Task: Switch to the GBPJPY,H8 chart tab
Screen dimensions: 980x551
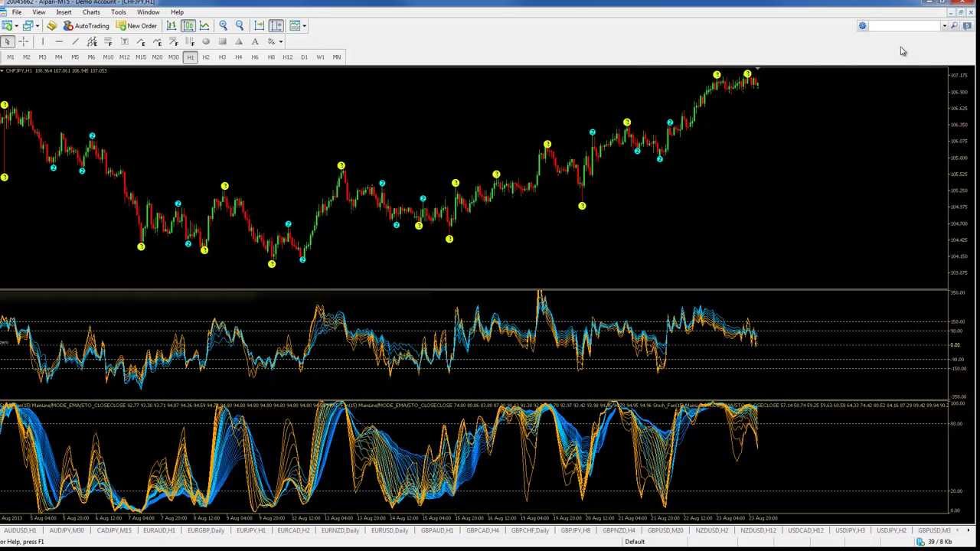Action: coord(575,530)
